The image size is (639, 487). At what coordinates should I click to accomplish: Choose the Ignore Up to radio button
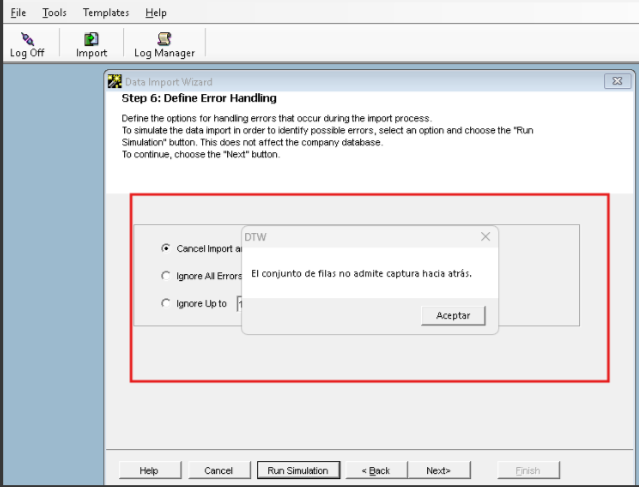click(166, 304)
